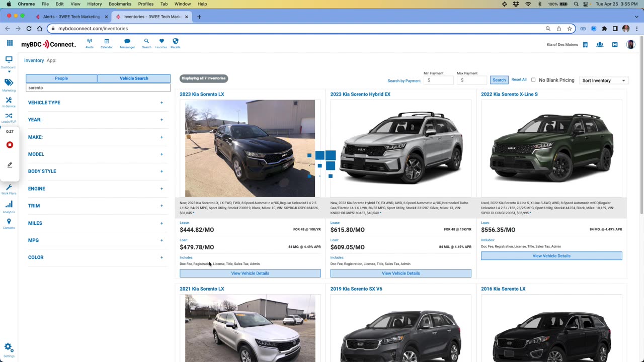Click the Min Payment field
Viewport: 644px width, 362px height.
[x=439, y=80]
